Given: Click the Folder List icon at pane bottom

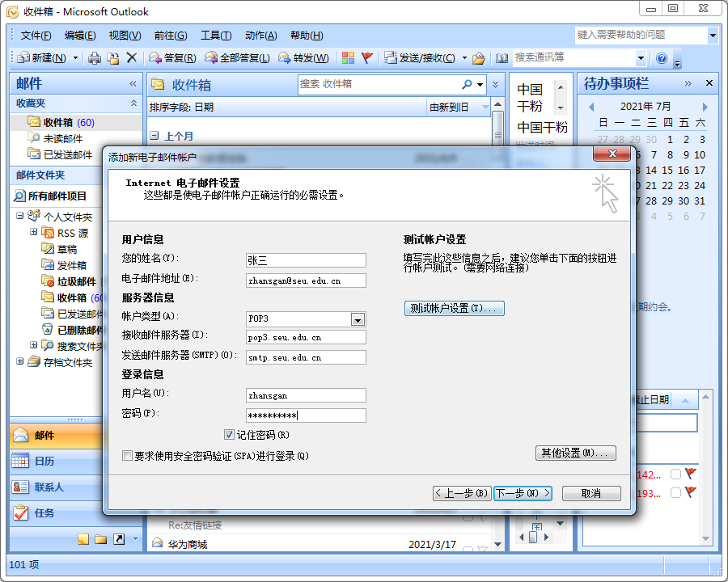Looking at the screenshot, I should click(101, 539).
